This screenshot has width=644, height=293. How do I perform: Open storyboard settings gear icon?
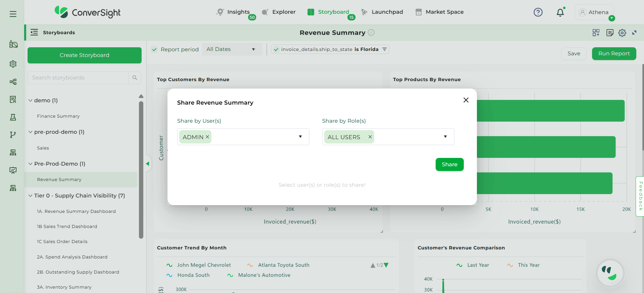tap(622, 33)
